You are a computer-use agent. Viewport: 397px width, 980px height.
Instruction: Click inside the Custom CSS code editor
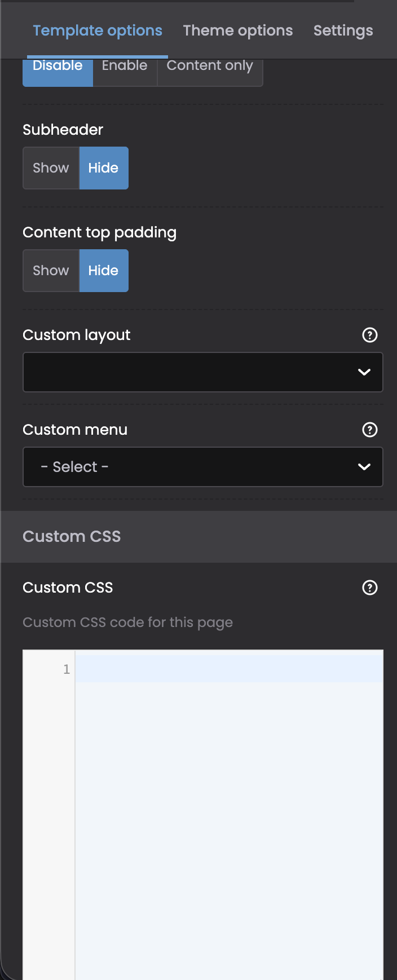click(x=229, y=789)
